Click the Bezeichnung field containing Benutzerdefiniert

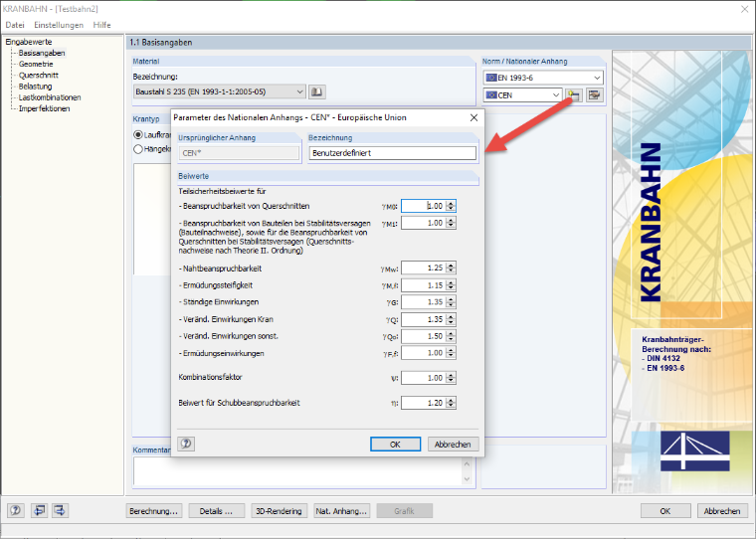[393, 153]
